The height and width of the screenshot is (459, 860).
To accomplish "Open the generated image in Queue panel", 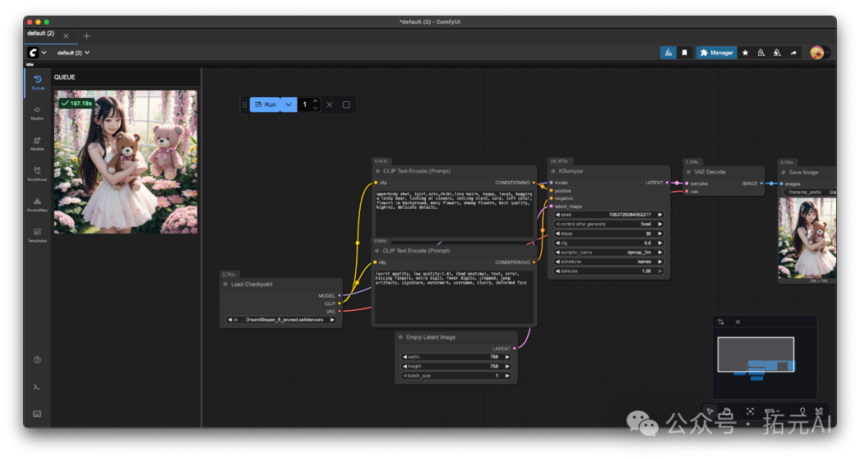I will [126, 162].
